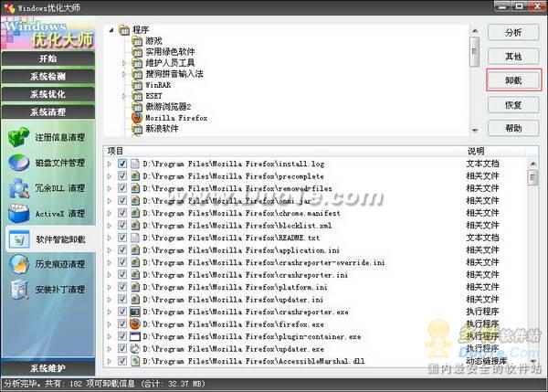
Task: Collapse the 程序 root tree node
Action: tap(111, 30)
